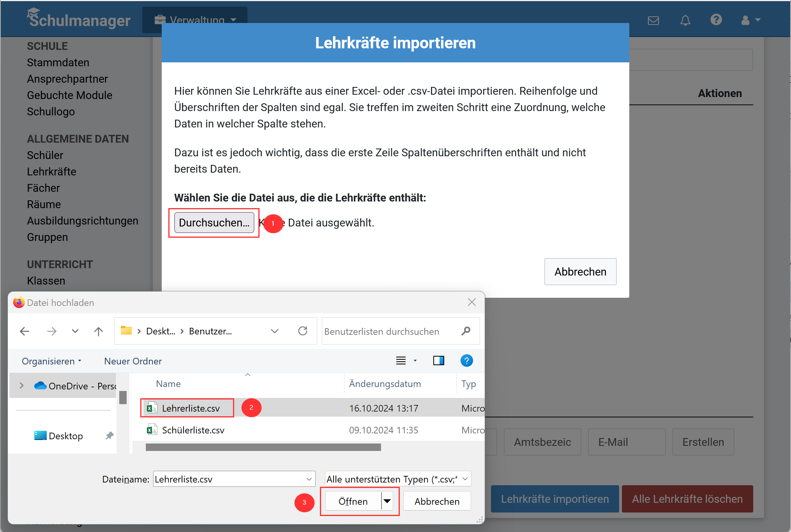Open Gruppen in the sidebar

coord(48,237)
